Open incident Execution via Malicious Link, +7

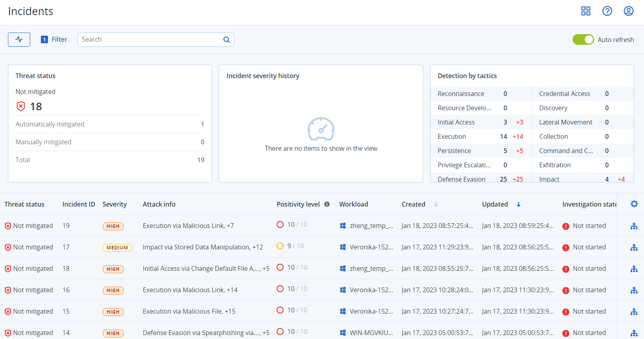coord(188,226)
